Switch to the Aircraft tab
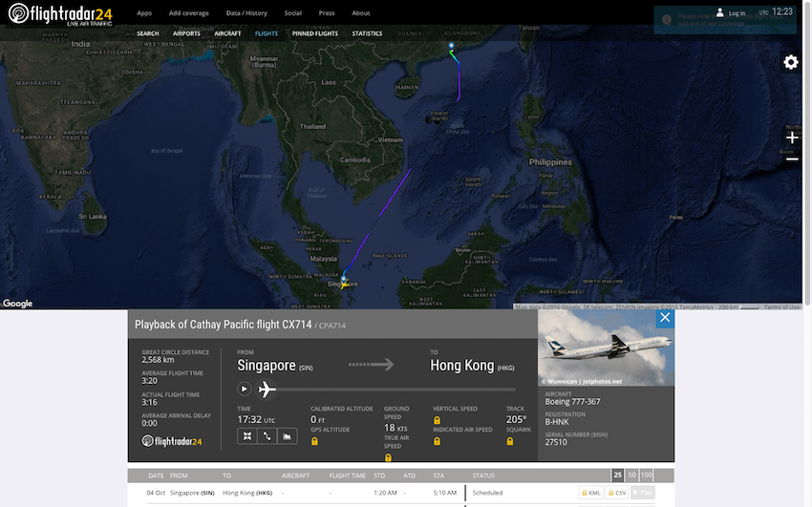This screenshot has width=812, height=507. point(227,33)
